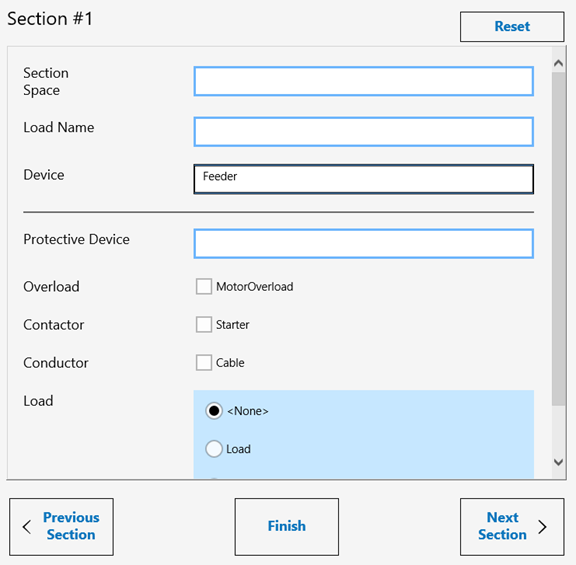Select the <None> load radio option

pos(214,411)
